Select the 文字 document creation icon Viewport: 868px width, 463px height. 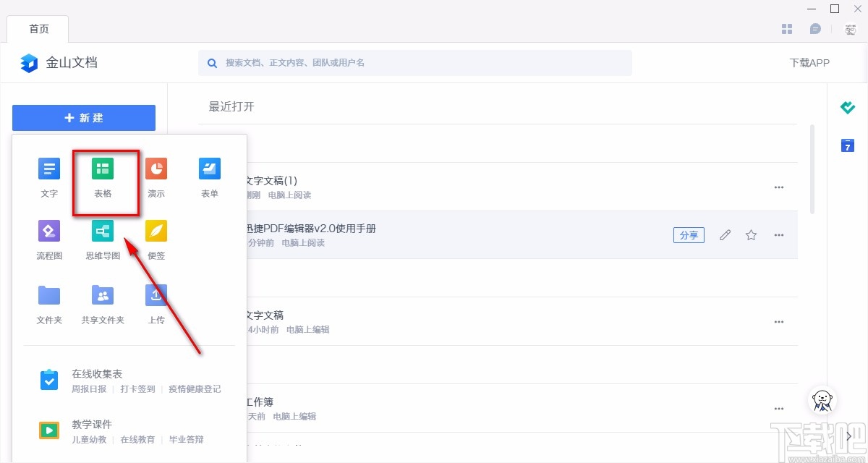pyautogui.click(x=48, y=177)
